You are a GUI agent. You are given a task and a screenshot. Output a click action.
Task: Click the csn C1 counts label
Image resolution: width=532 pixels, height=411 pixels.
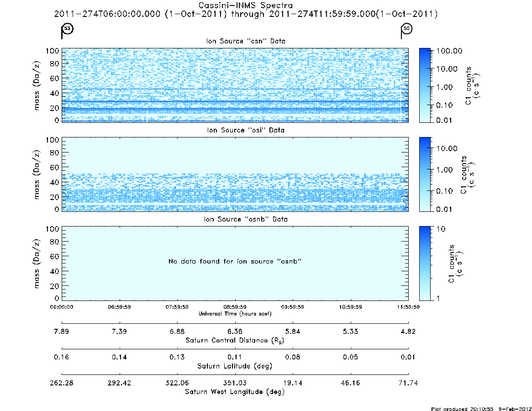tap(472, 85)
